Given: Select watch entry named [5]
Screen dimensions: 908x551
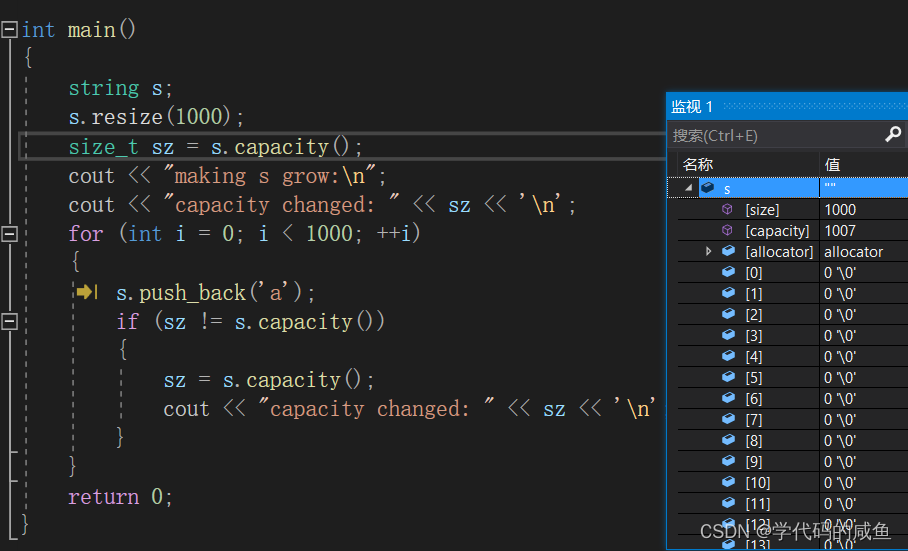Looking at the screenshot, I should coord(753,378).
